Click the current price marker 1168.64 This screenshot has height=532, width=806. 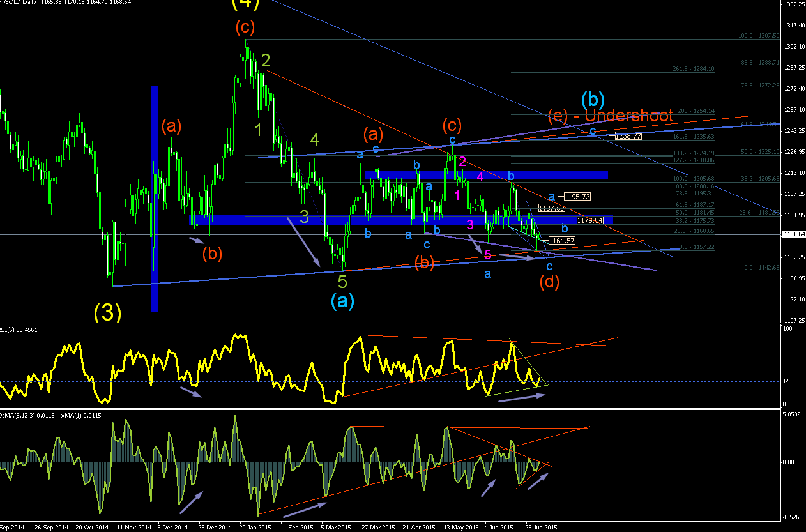coord(794,234)
